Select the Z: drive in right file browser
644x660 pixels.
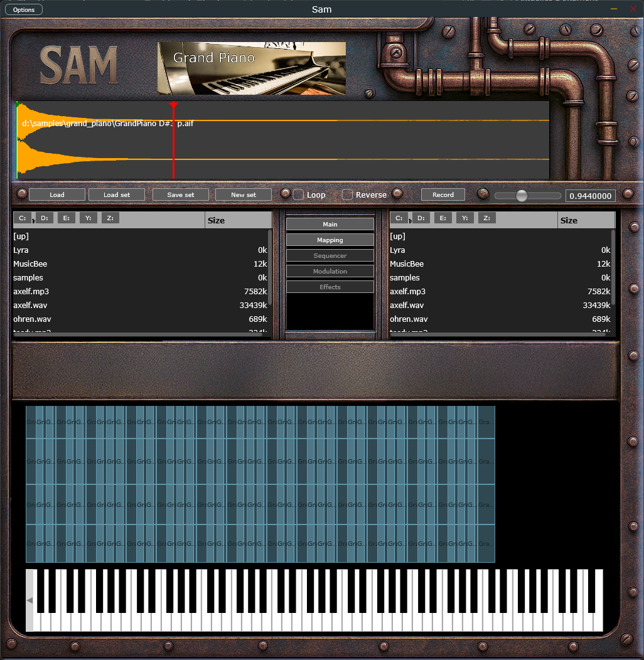coord(486,218)
